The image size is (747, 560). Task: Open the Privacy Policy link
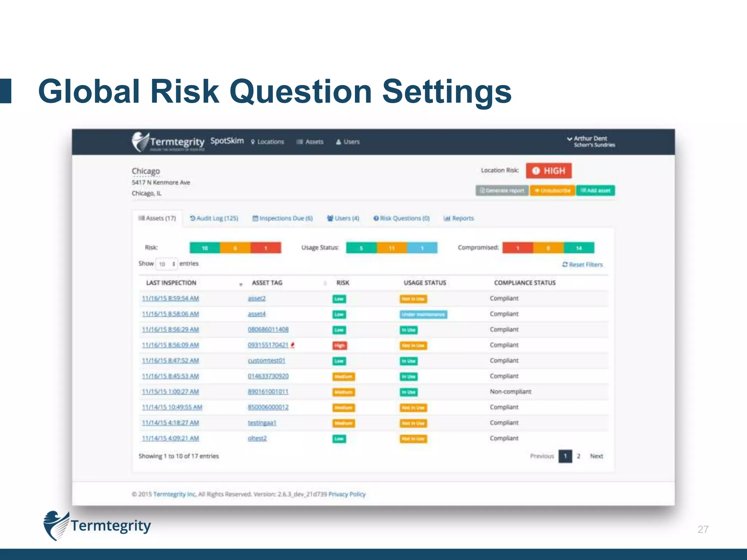coord(347,494)
